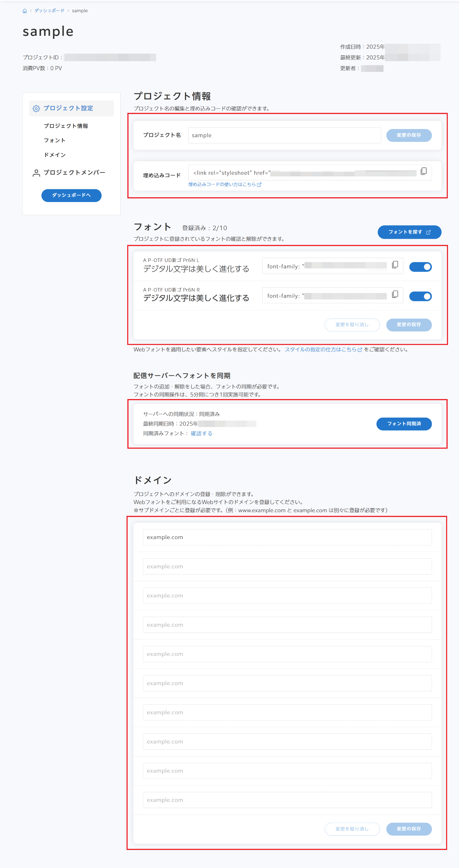
Task: Open ダッシュボード breadcrumb link
Action: pyautogui.click(x=49, y=11)
